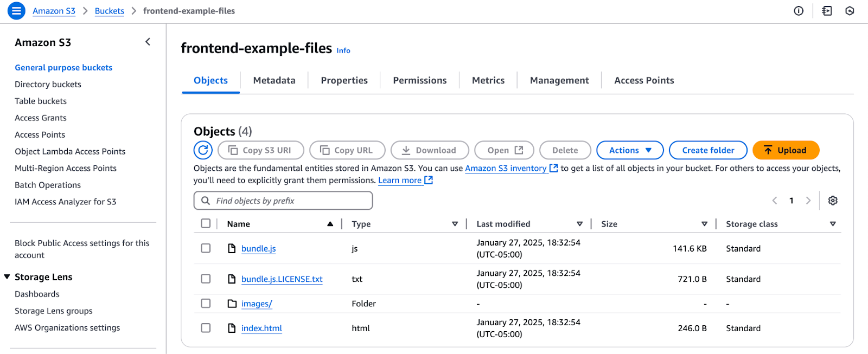Sort by Storage class column arrow
Image resolution: width=868 pixels, height=354 pixels.
833,224
